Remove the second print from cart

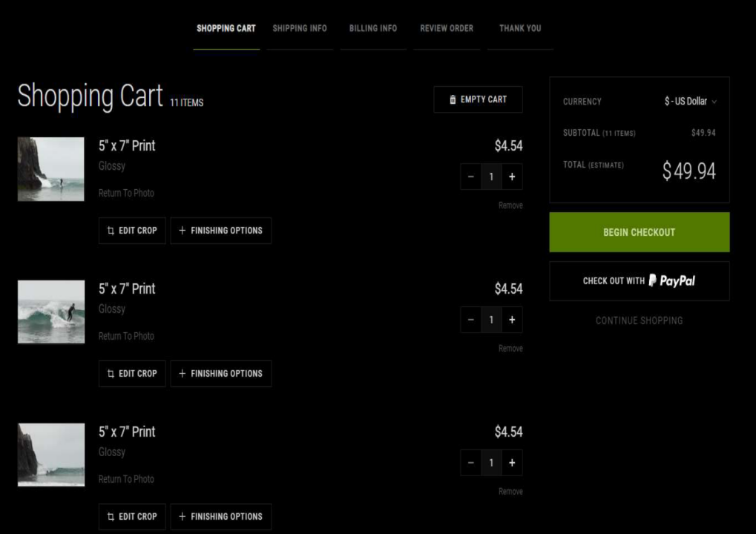[x=510, y=349]
